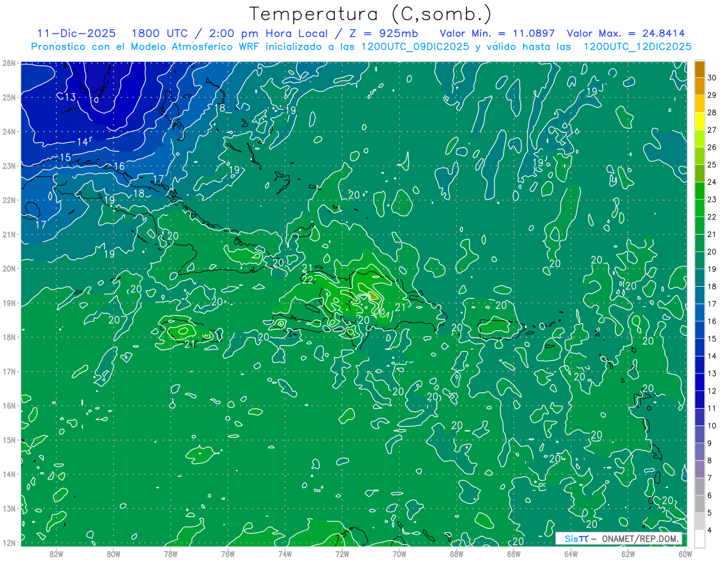Click the yellow swatch between 27 and 28
Screen dimensions: 728x562
coord(699,121)
